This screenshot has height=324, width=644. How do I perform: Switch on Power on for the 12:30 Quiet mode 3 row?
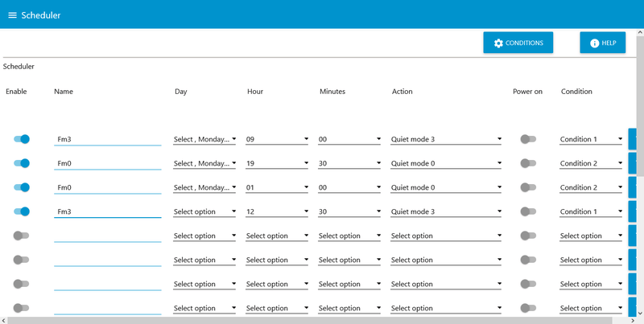pos(528,211)
